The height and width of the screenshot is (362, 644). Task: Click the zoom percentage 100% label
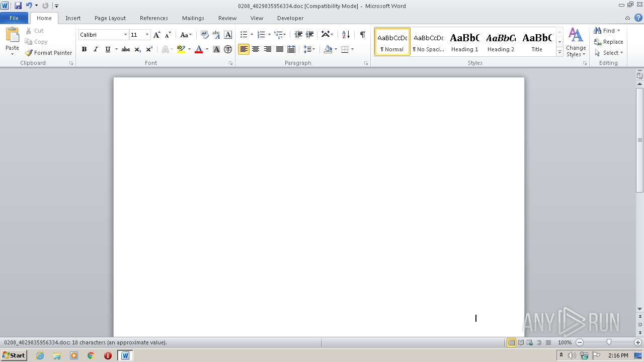[x=565, y=342]
